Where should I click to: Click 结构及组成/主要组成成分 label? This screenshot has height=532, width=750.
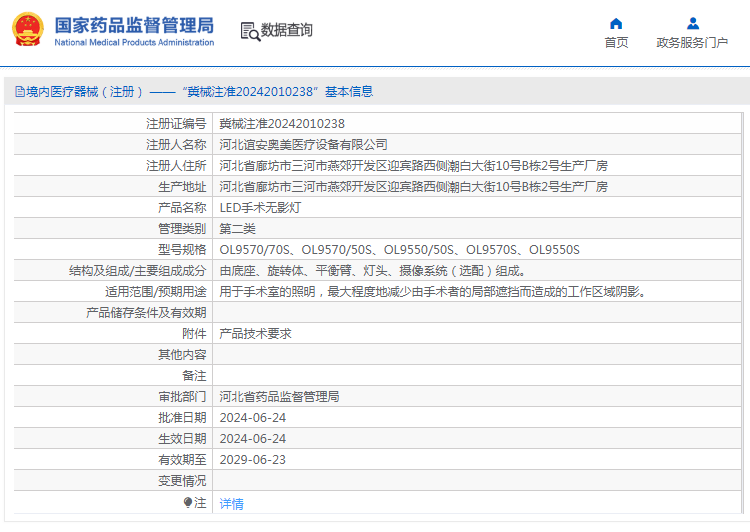click(x=138, y=271)
